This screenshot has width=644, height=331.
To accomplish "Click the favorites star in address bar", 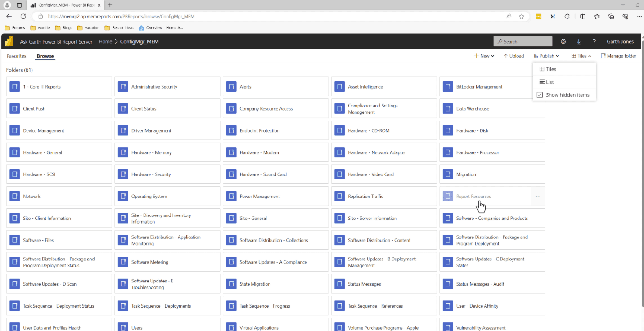I will pyautogui.click(x=522, y=16).
